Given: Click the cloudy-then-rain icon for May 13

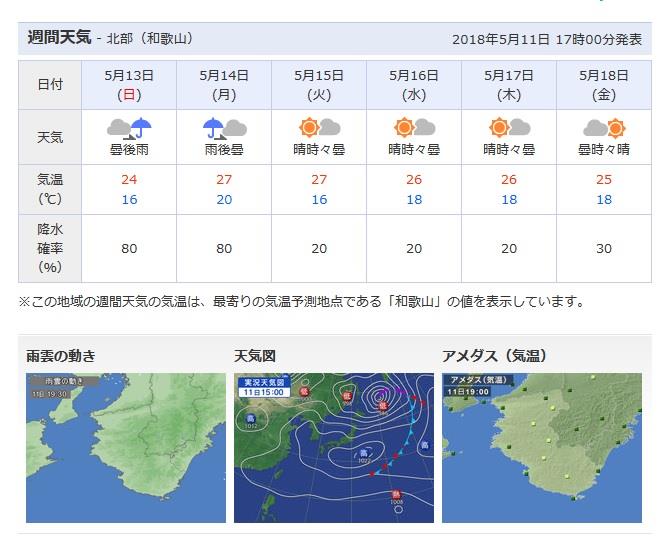Looking at the screenshot, I should (x=129, y=129).
